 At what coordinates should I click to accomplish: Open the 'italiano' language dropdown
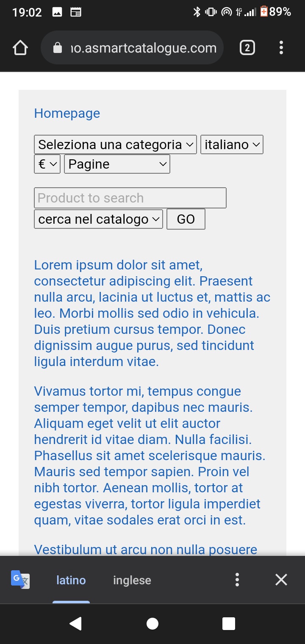232,144
